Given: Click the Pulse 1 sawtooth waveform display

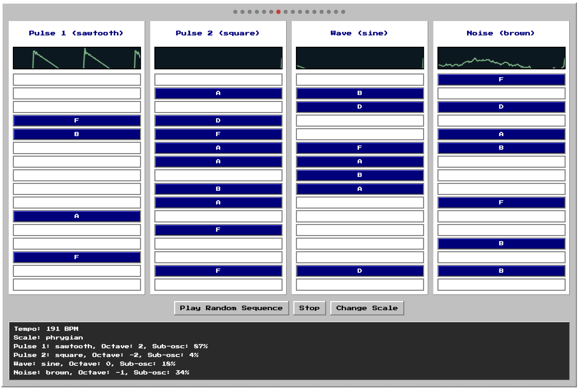Looking at the screenshot, I should pos(77,58).
